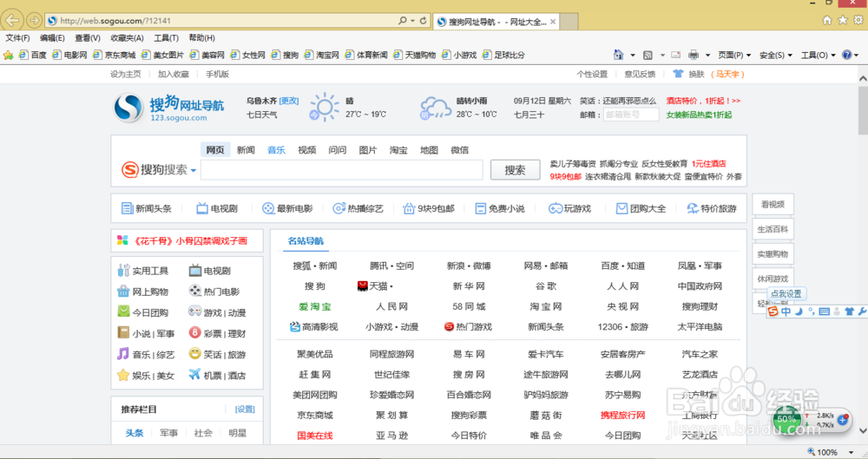Click the Sogou input method S icon
The height and width of the screenshot is (459, 868).
pyautogui.click(x=773, y=311)
